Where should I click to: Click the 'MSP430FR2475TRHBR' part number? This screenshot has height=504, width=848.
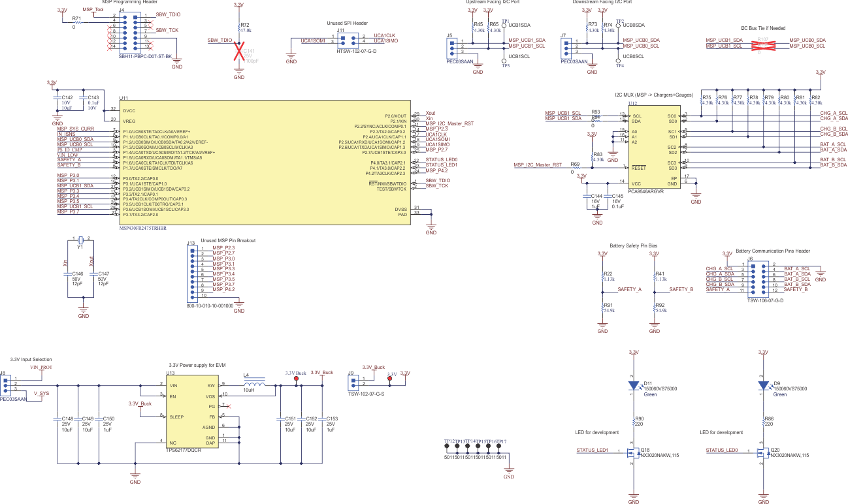coord(143,228)
